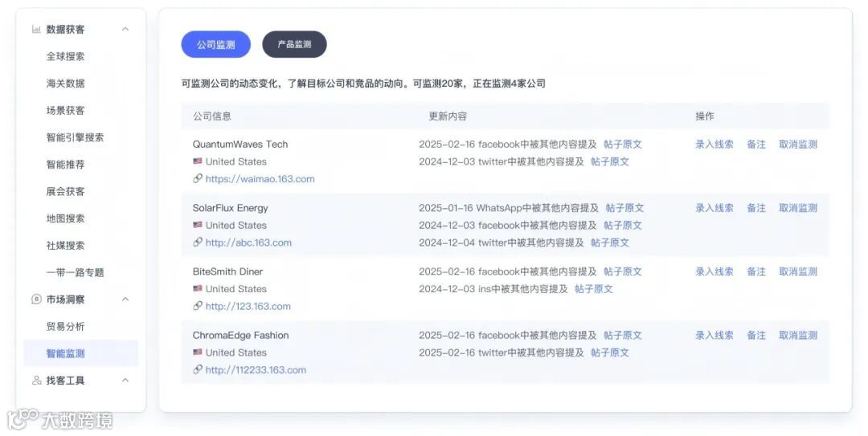Viewport: 868px width, 436px height.
Task: Switch to the 产品监测 tab
Action: (x=294, y=44)
